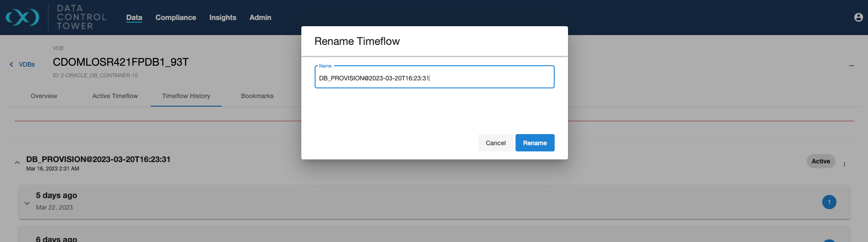Image resolution: width=868 pixels, height=242 pixels.
Task: Select the Bookmarks tab
Action: pyautogui.click(x=257, y=96)
